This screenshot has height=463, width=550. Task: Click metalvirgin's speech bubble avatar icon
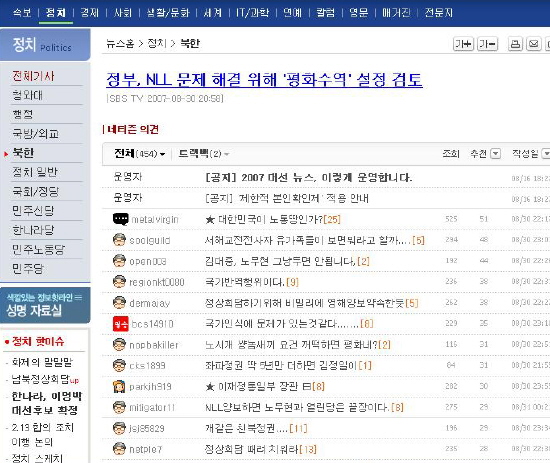(x=120, y=219)
